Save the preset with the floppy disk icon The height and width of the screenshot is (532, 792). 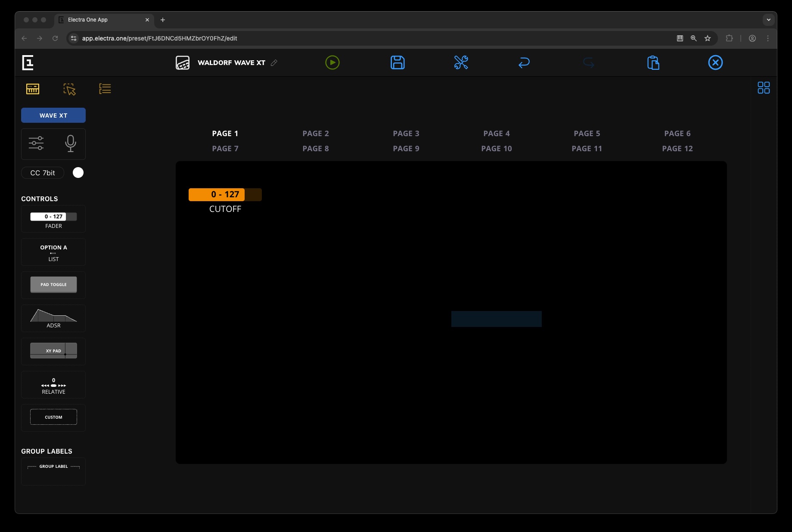[397, 62]
